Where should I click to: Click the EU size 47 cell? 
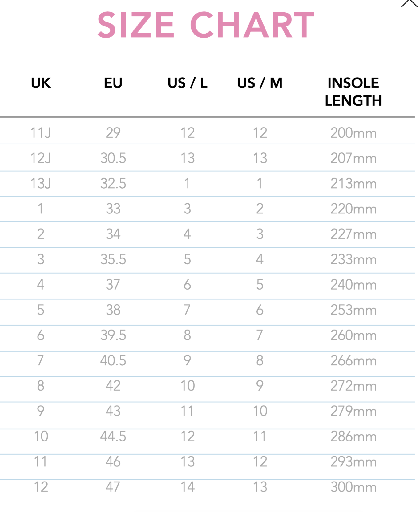pyautogui.click(x=113, y=487)
